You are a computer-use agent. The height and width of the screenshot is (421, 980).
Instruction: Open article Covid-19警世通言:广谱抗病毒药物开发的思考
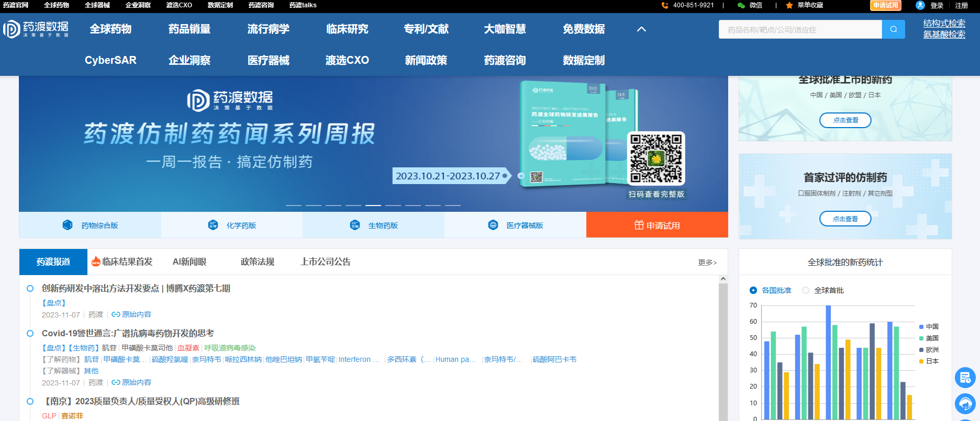click(x=128, y=334)
